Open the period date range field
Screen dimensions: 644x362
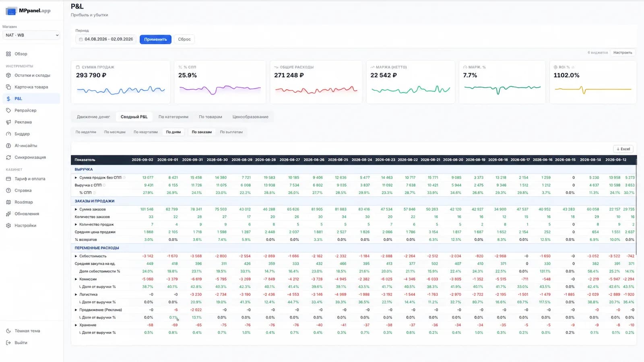pos(106,39)
